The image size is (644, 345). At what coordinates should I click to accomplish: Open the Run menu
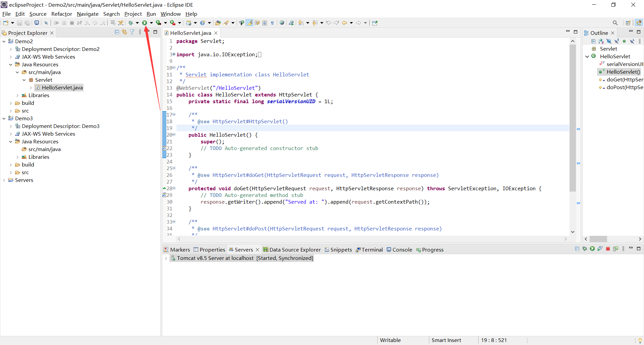(x=151, y=14)
